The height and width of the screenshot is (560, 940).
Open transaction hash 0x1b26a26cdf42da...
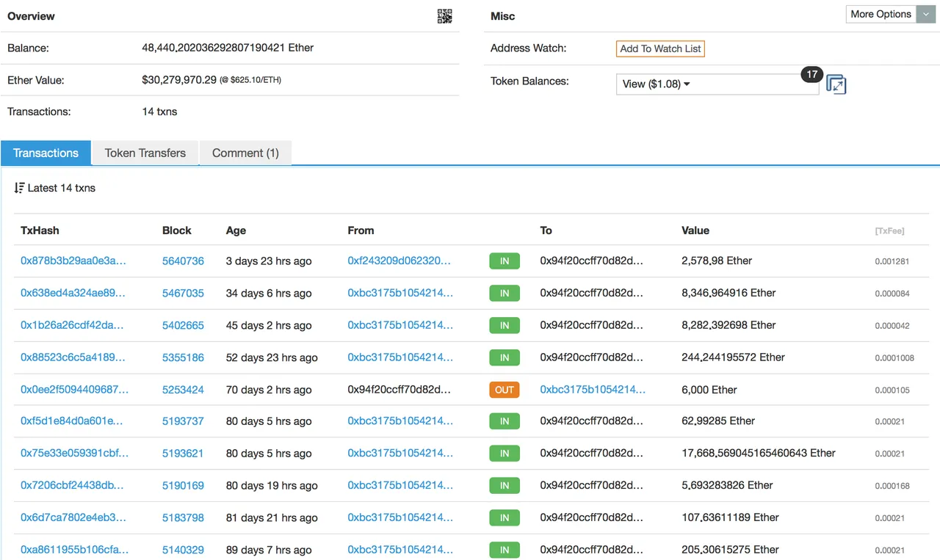tap(72, 325)
